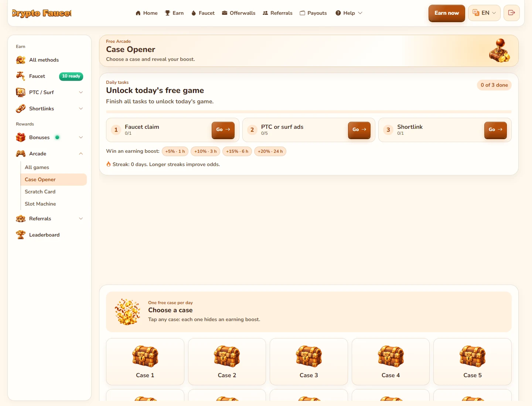Image resolution: width=532 pixels, height=406 pixels.
Task: Click the +5% · 1 h boost chip
Action: [175, 151]
